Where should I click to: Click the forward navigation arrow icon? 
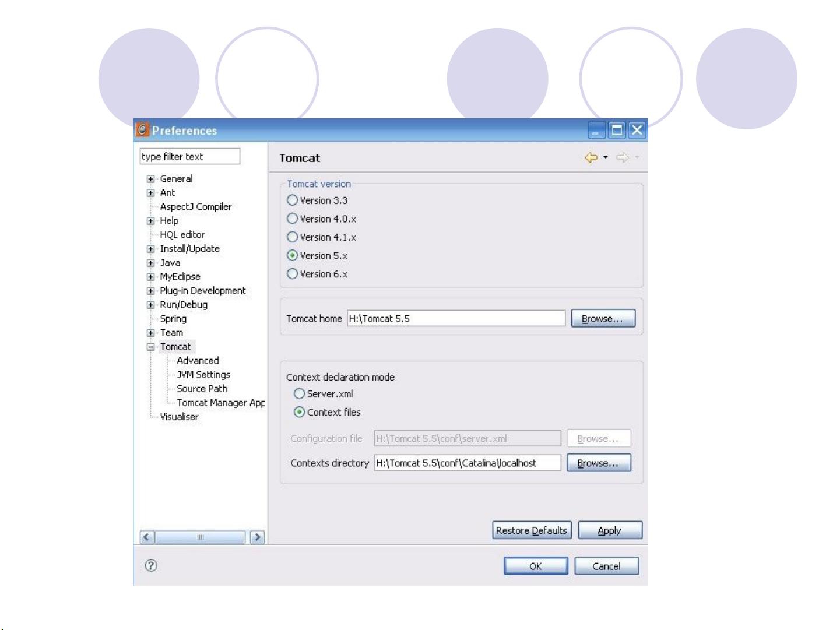point(623,157)
